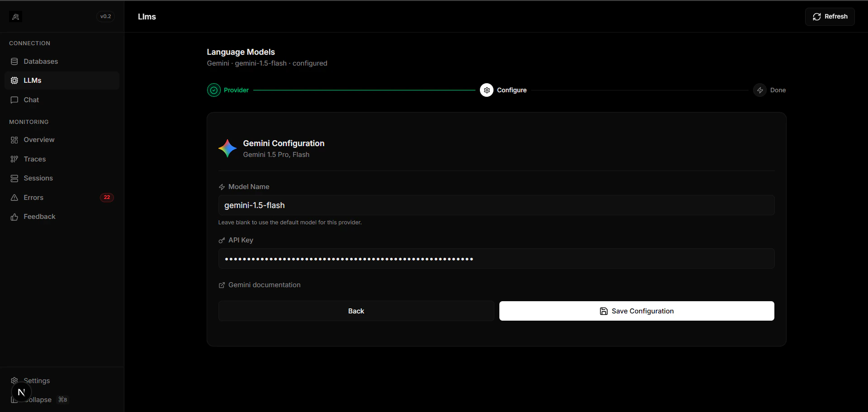Image resolution: width=868 pixels, height=412 pixels.
Task: Open the Errors page
Action: point(62,198)
